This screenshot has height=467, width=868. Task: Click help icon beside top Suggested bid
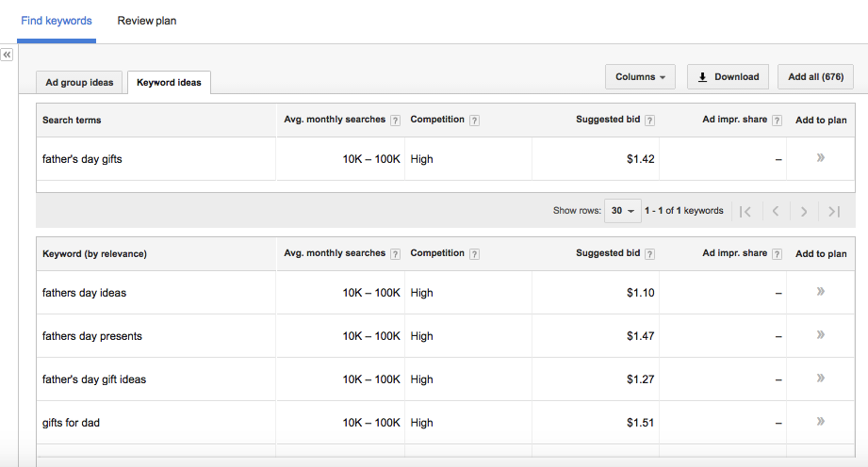coord(650,121)
